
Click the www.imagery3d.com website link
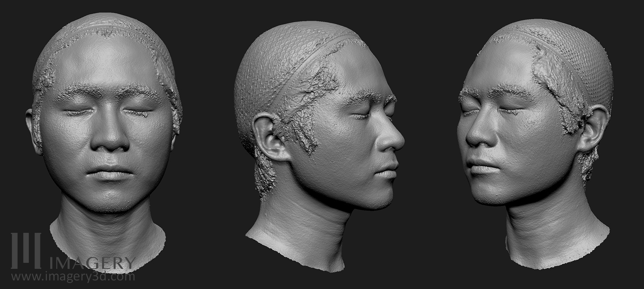coord(73,277)
